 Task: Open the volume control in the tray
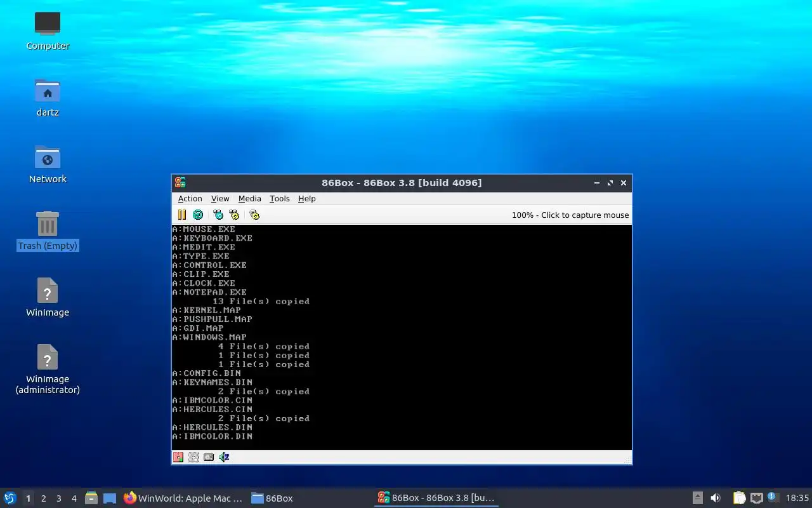pyautogui.click(x=716, y=498)
